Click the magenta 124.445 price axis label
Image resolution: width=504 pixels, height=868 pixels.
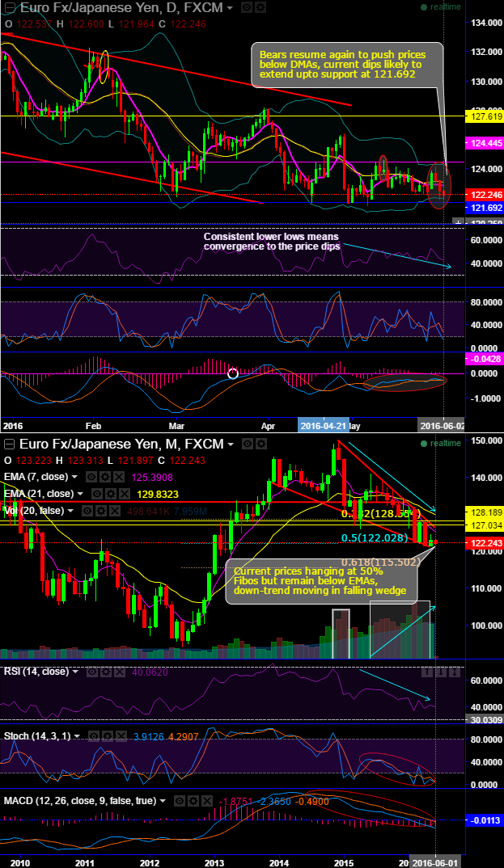tap(485, 143)
